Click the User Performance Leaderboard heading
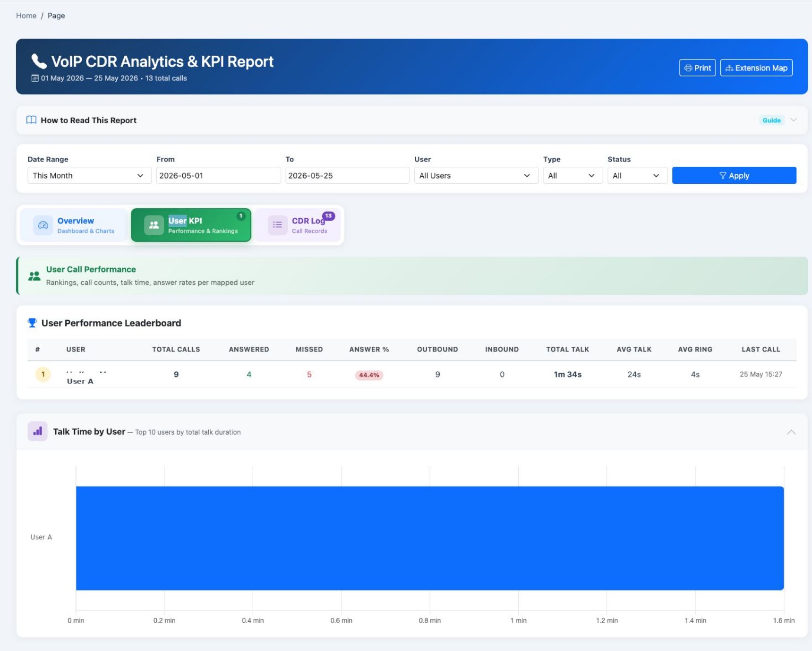The width and height of the screenshot is (812, 651). click(111, 323)
